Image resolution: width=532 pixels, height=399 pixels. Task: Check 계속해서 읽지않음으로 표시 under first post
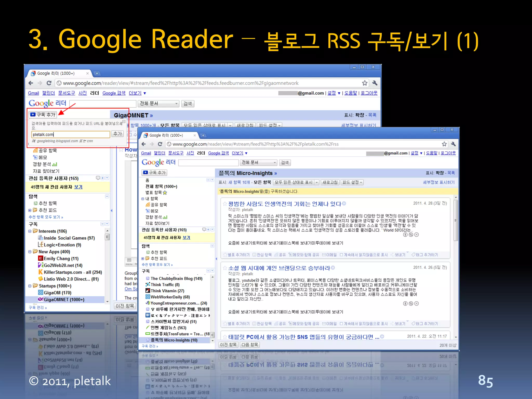341,255
